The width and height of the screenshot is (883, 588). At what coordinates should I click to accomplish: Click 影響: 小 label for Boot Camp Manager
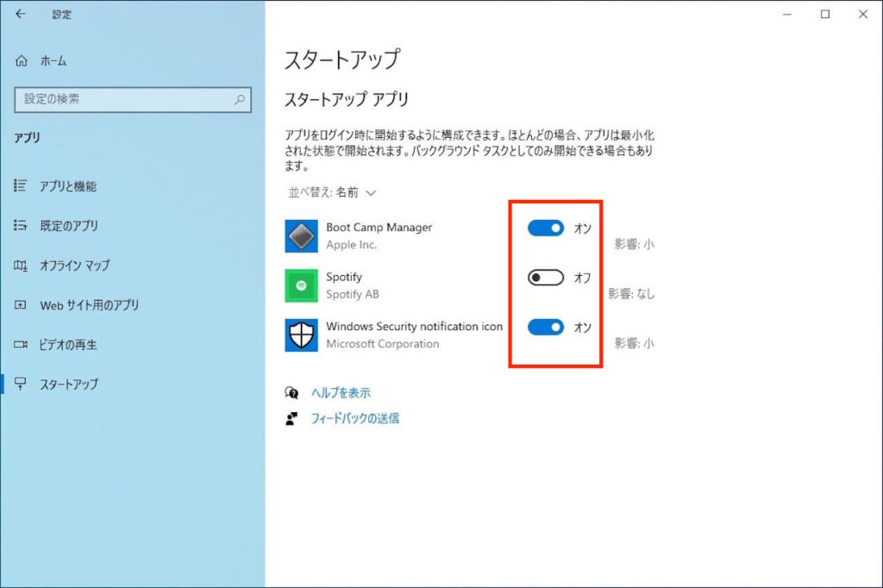point(634,244)
